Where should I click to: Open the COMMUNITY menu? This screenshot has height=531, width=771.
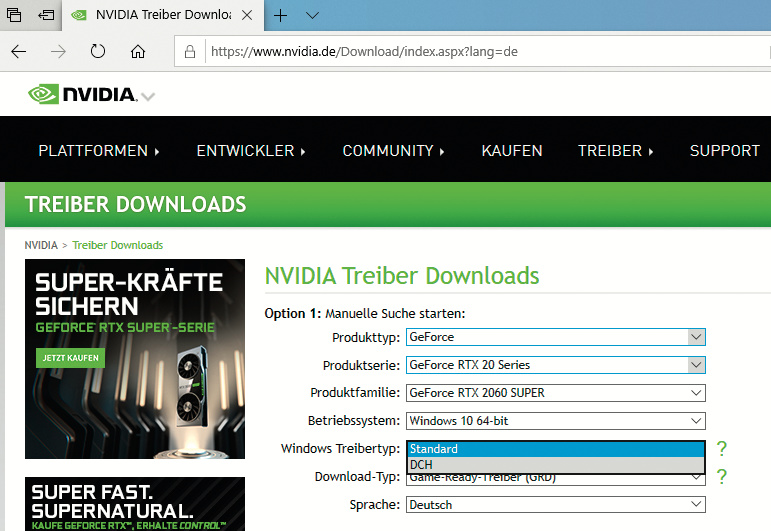click(393, 150)
